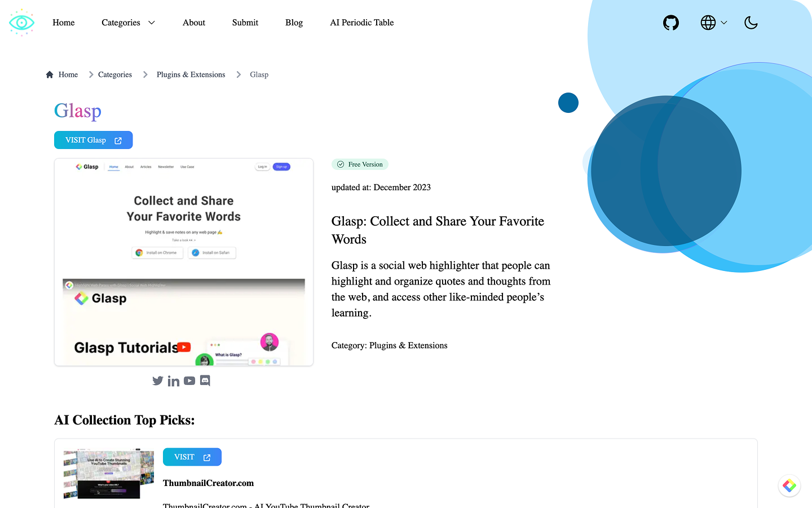Open the AI Periodic Table page
The width and height of the screenshot is (812, 508).
tap(362, 23)
